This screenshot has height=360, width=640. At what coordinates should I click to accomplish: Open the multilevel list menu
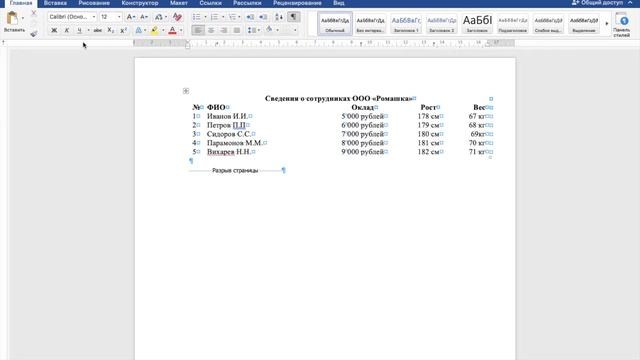(x=233, y=17)
